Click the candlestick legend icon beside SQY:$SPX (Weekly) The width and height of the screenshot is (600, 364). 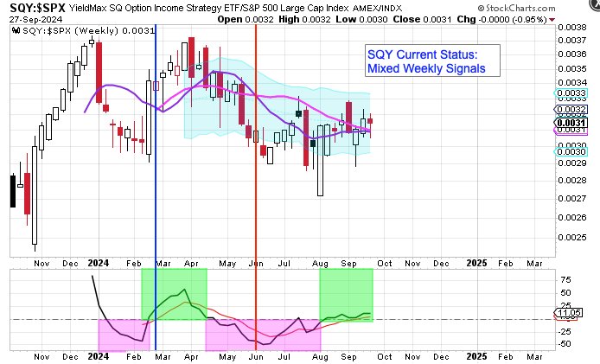pyautogui.click(x=16, y=31)
